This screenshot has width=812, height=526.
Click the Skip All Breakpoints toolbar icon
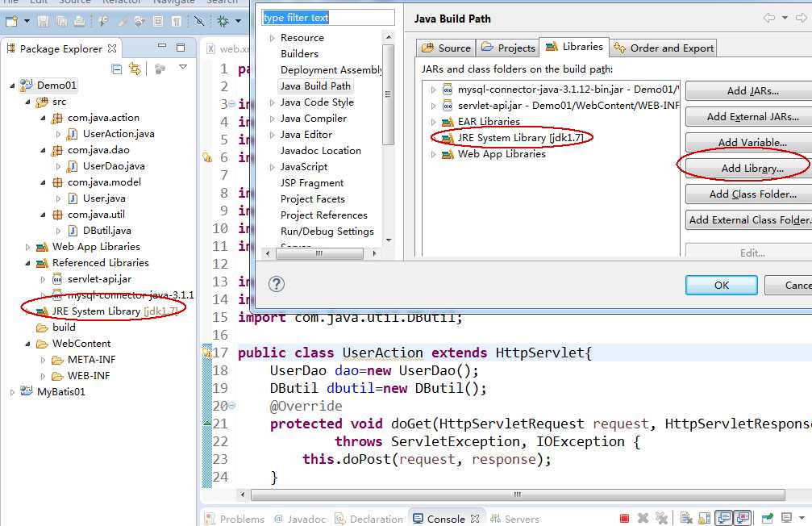[199, 21]
